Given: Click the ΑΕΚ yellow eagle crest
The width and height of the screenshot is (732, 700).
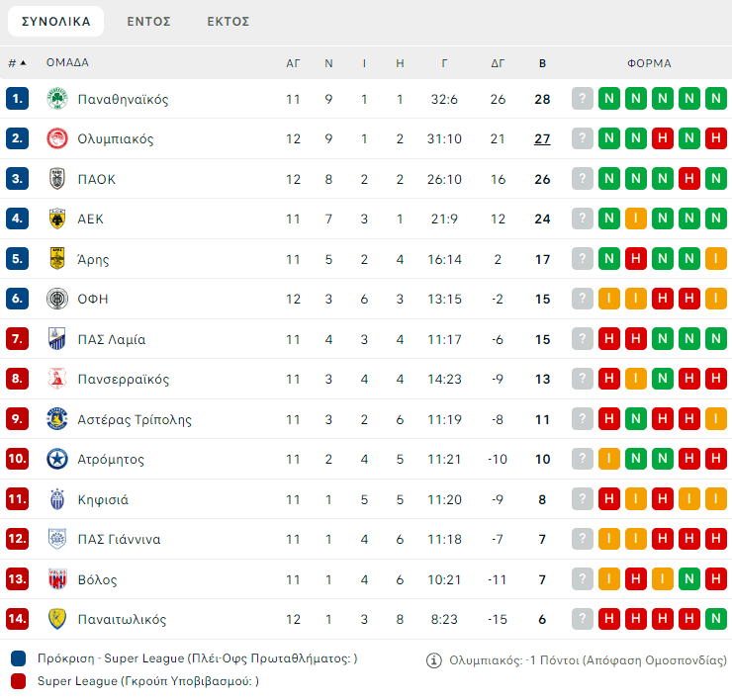Looking at the screenshot, I should click(x=56, y=219).
